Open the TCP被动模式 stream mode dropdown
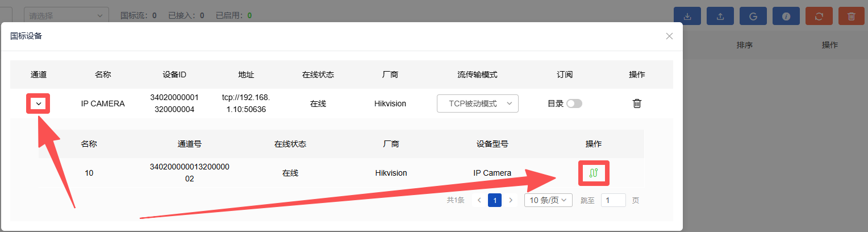 [478, 103]
